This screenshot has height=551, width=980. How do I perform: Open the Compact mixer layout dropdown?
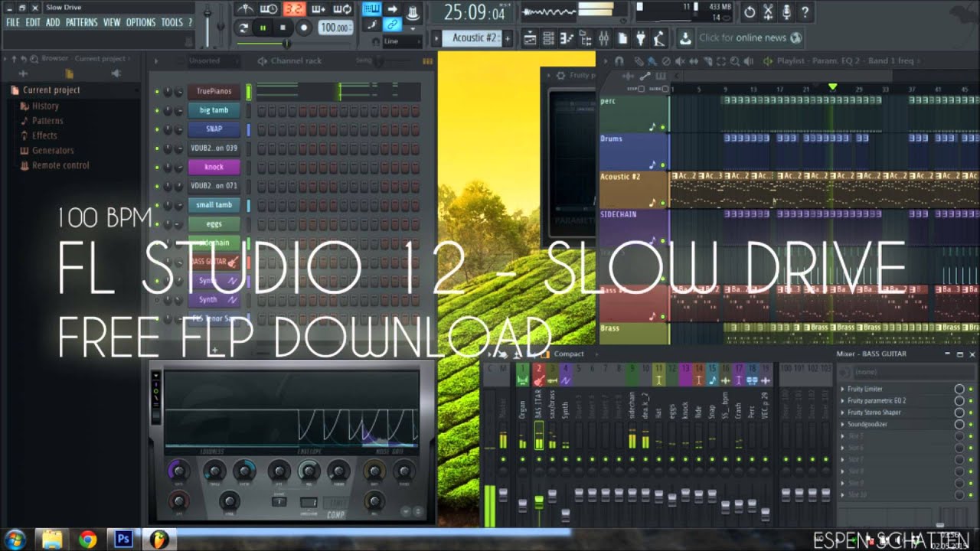click(x=568, y=354)
